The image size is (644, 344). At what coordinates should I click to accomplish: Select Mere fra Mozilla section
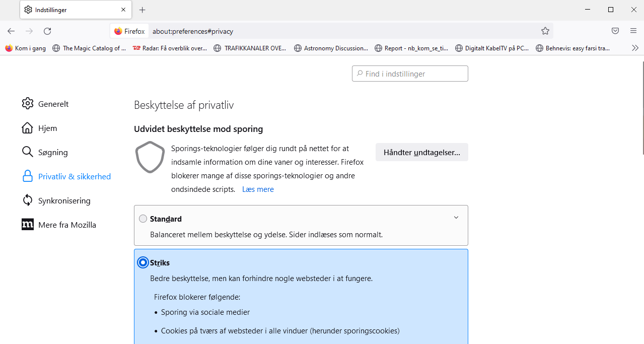67,225
